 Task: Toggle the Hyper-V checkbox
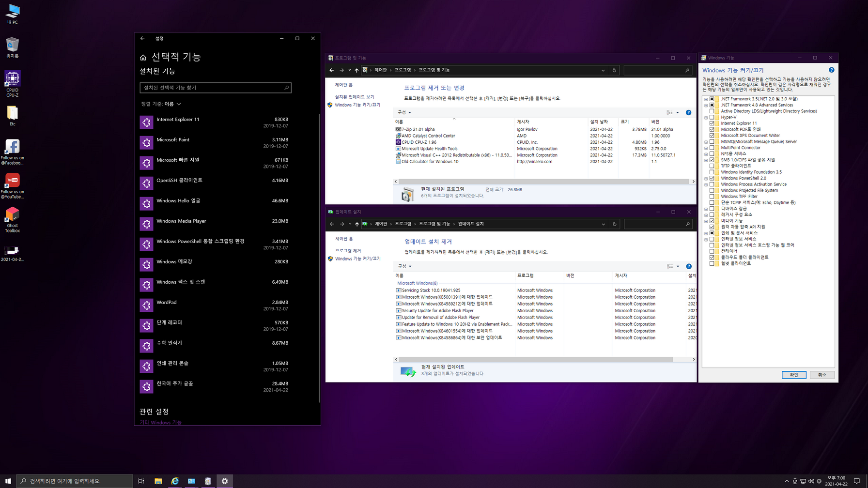pyautogui.click(x=712, y=117)
